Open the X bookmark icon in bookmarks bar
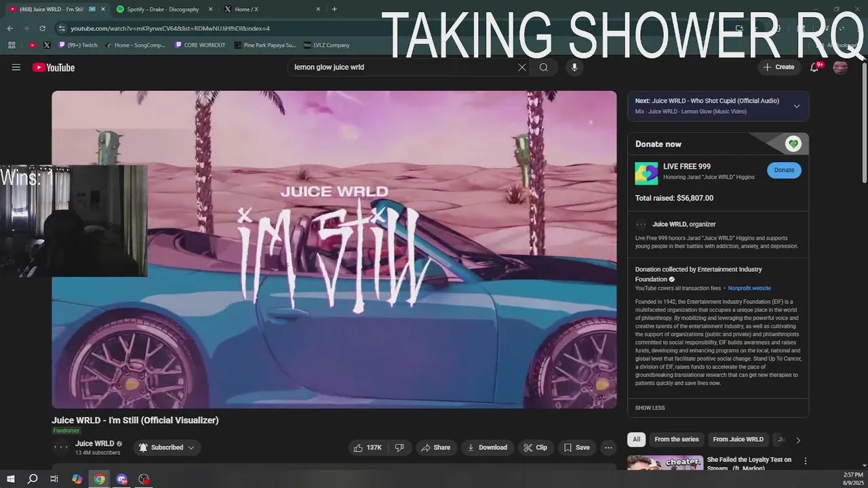 click(x=47, y=45)
